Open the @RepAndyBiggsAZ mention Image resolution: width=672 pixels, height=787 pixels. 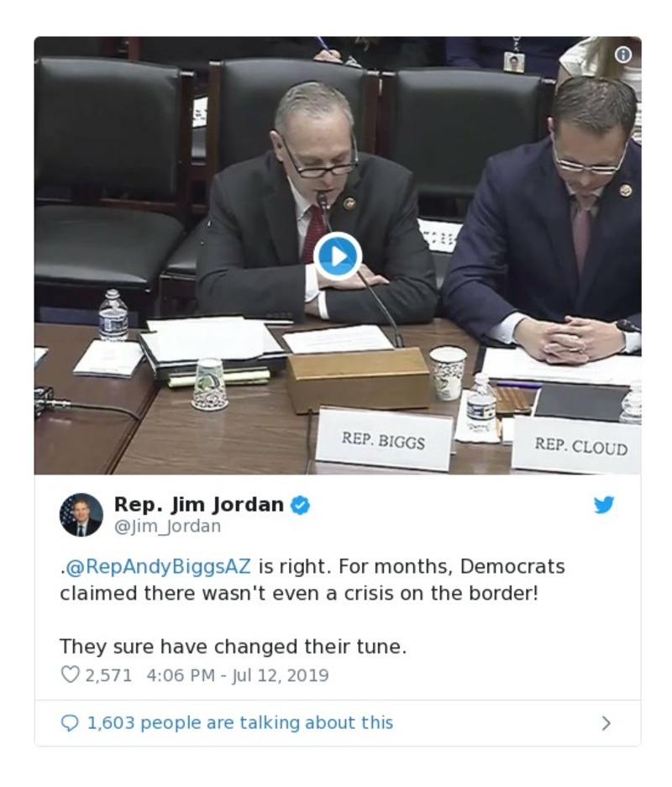click(156, 567)
